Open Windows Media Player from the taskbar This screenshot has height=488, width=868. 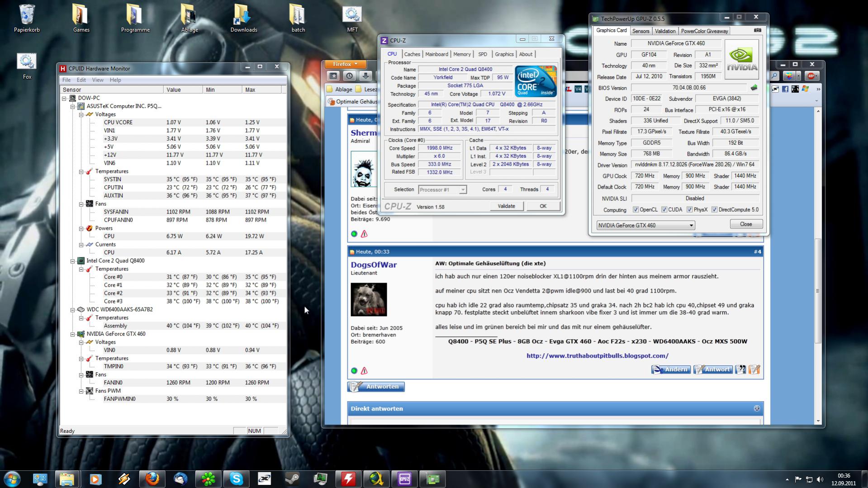coord(95,479)
